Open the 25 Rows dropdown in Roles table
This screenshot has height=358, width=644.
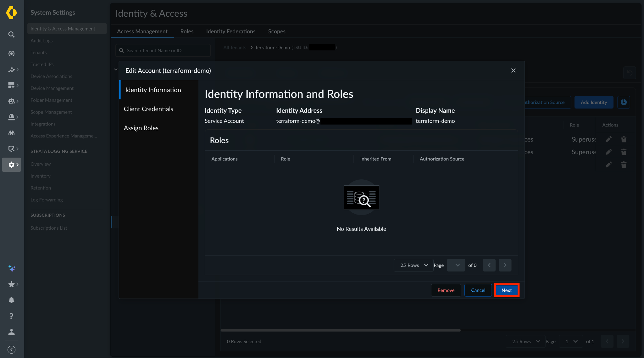click(414, 265)
